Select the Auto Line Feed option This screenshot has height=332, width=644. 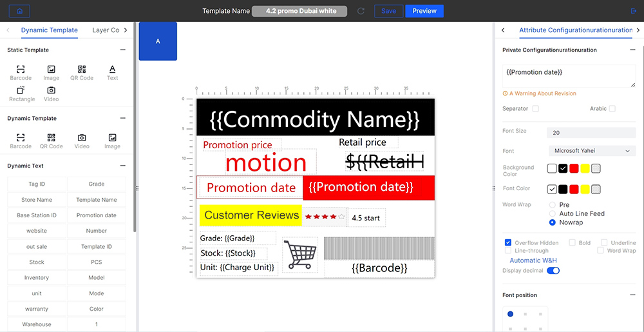tap(553, 213)
